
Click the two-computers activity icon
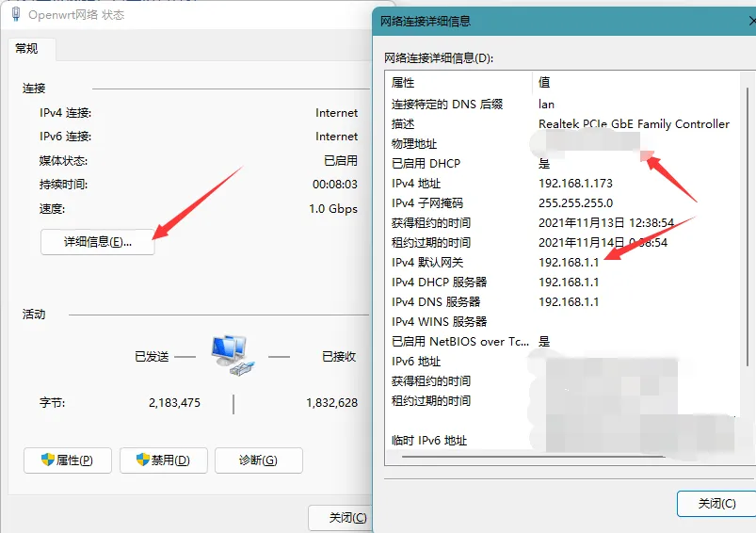coord(233,356)
